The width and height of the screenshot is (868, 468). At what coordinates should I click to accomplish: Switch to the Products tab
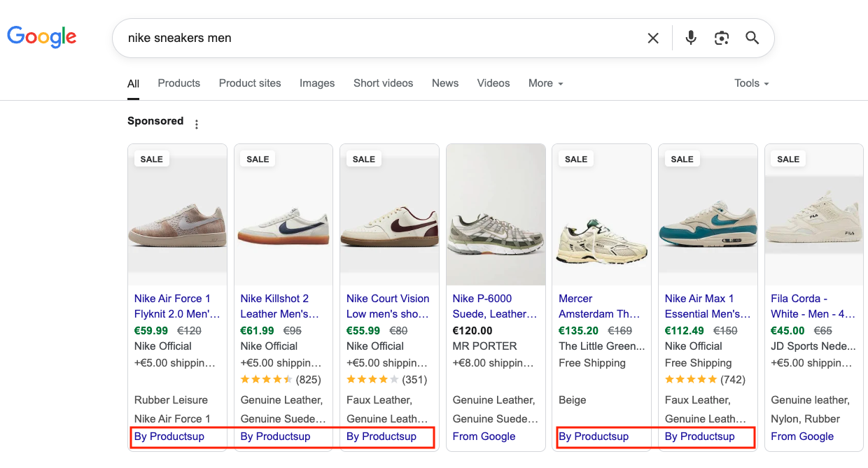tap(179, 83)
